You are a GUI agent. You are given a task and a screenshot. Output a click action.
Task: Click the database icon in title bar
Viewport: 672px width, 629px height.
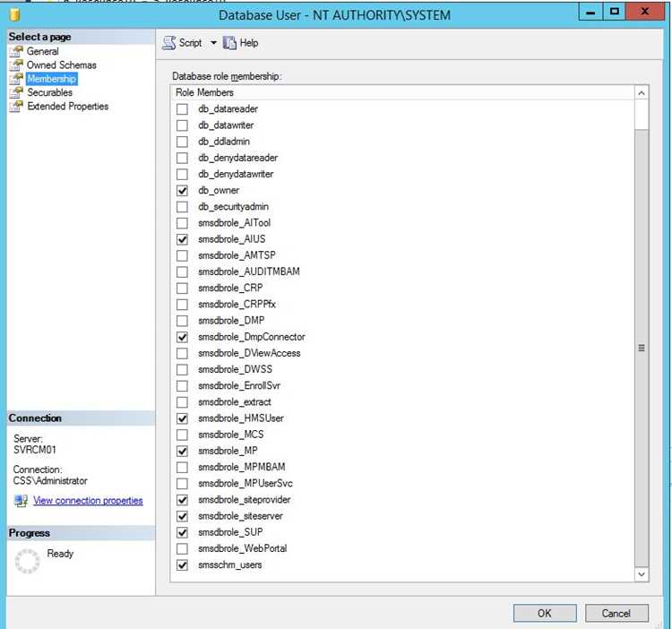(x=15, y=15)
